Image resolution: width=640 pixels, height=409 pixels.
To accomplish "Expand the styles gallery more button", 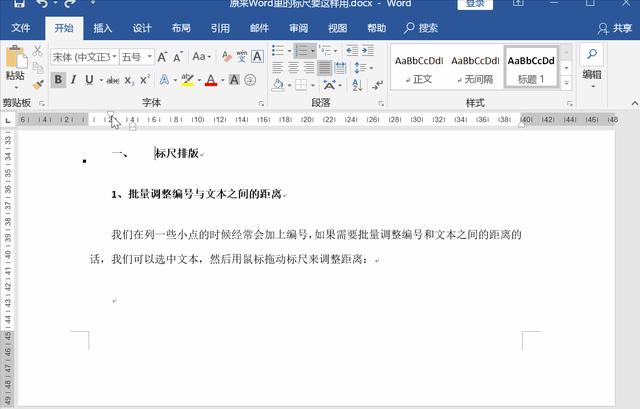I will (x=566, y=83).
